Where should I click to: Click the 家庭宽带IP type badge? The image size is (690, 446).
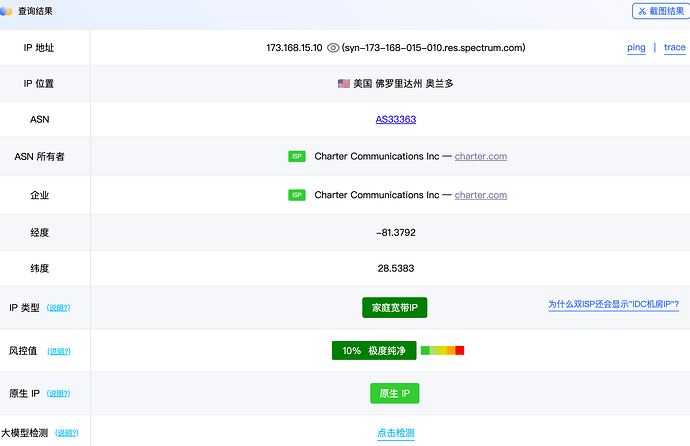pyautogui.click(x=395, y=307)
